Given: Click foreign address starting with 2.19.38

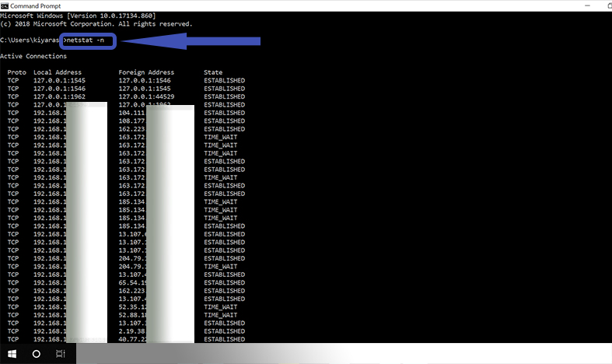Looking at the screenshot, I should (x=132, y=331).
